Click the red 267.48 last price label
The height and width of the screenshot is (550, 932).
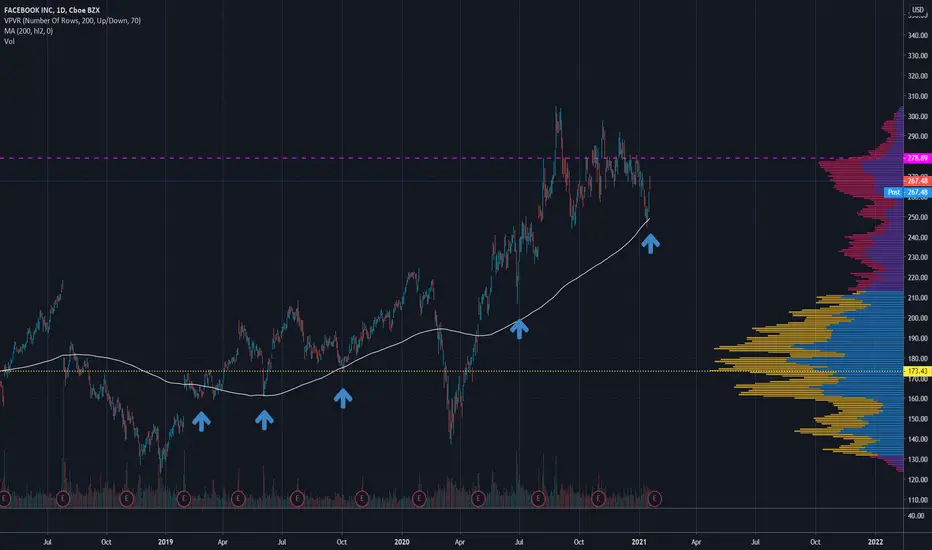917,181
